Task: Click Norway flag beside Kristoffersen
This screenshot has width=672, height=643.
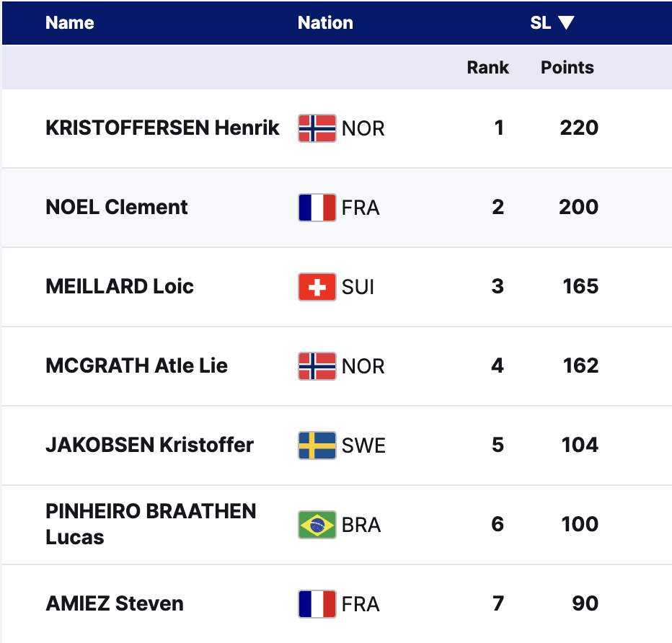Action: click(317, 128)
